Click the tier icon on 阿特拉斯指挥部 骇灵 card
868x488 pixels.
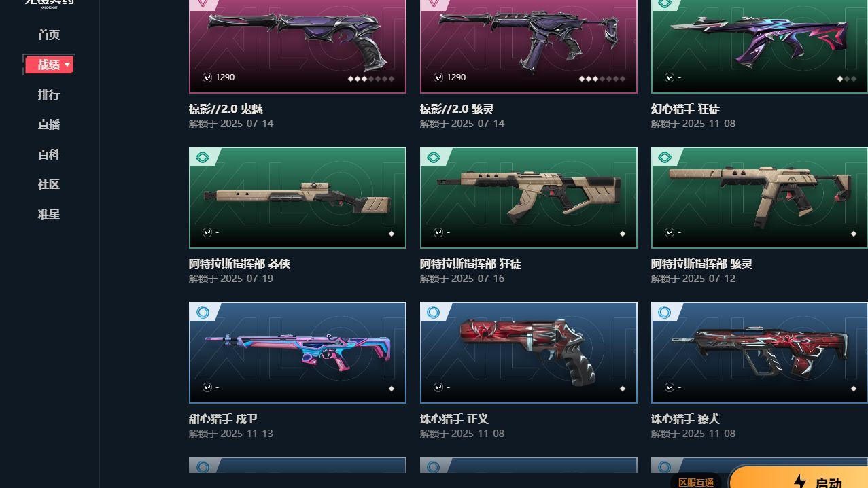pyautogui.click(x=664, y=157)
